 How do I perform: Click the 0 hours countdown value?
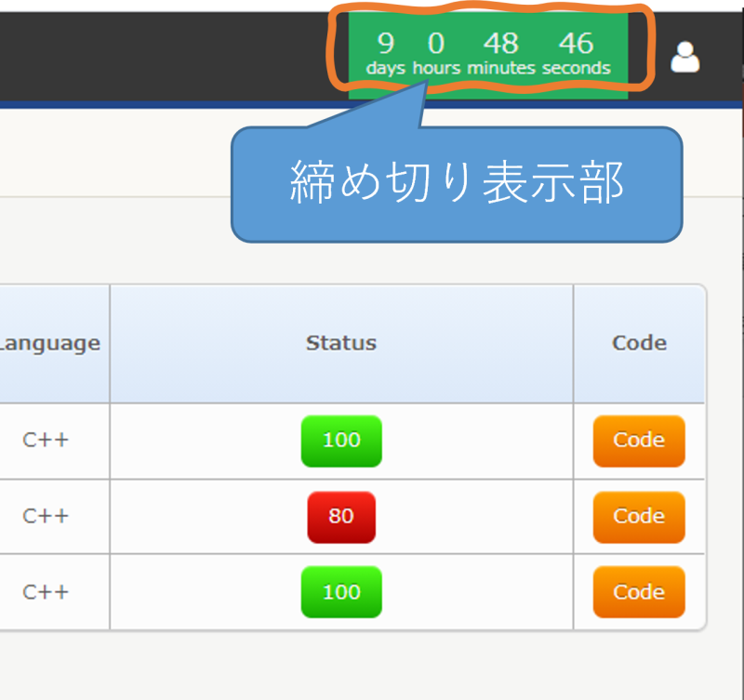436,44
